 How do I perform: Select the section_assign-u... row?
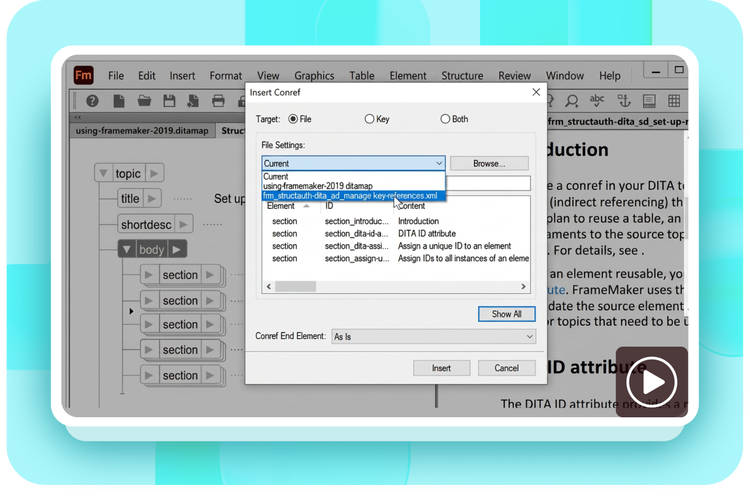[396, 258]
